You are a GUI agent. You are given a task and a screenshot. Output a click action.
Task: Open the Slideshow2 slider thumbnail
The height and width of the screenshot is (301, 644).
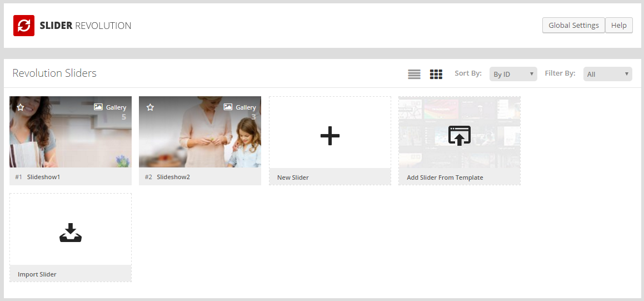click(x=200, y=132)
